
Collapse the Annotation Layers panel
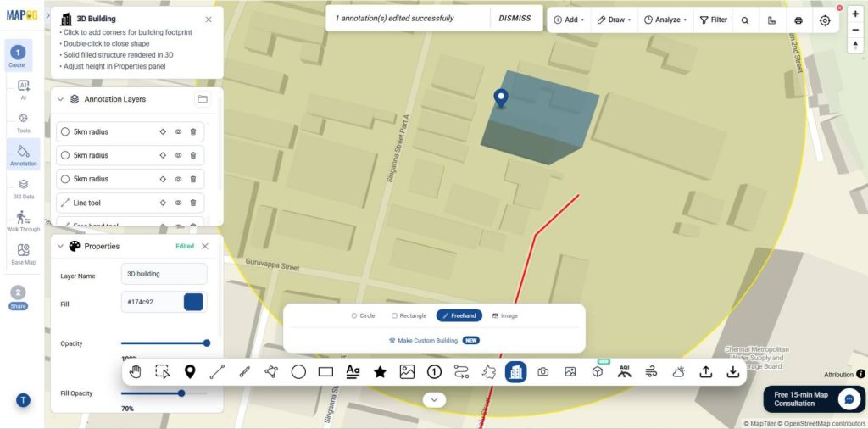pos(60,99)
